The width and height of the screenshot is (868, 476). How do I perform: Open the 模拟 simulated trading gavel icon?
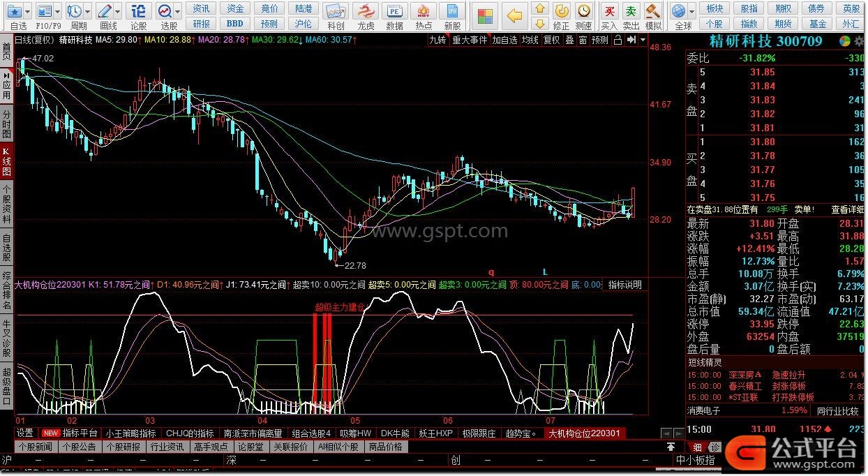click(x=653, y=11)
